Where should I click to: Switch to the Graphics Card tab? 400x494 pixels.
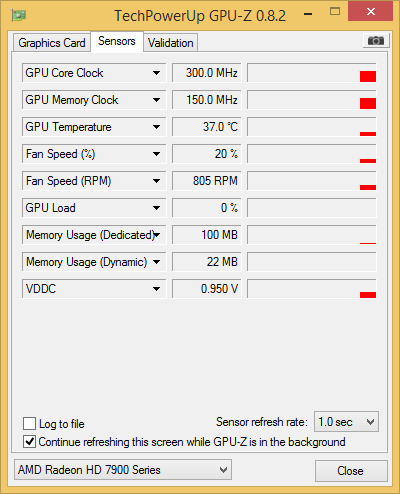(x=52, y=43)
